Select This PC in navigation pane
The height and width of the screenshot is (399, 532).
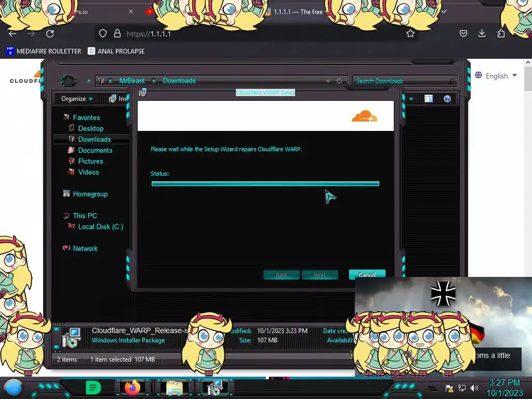click(x=85, y=216)
